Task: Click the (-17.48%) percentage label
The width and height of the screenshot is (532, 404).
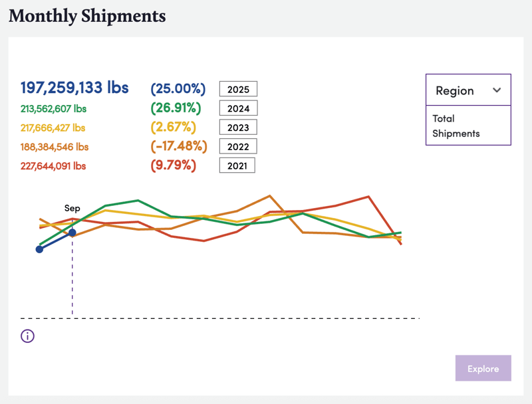Action: (179, 146)
